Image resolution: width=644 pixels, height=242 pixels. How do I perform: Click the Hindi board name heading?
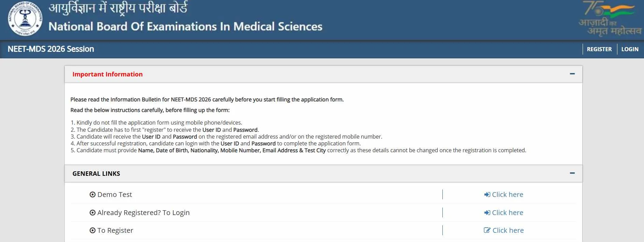click(118, 8)
